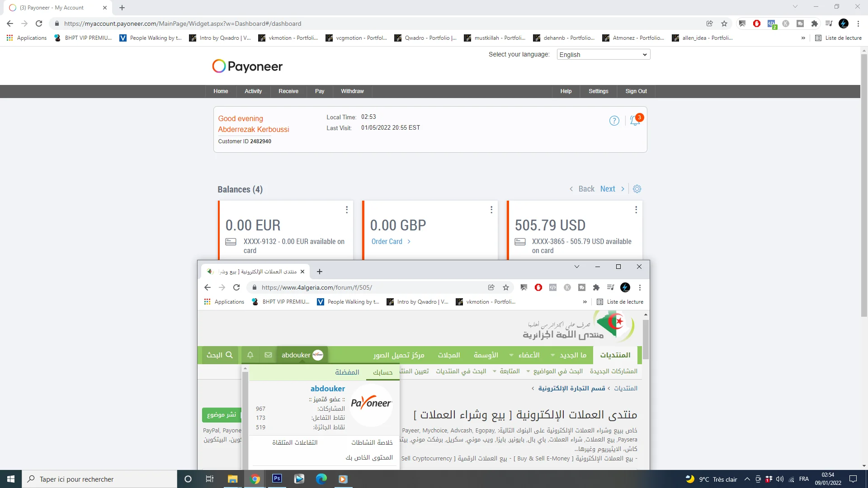
Task: Click forum messages envelope icon
Action: click(x=268, y=355)
